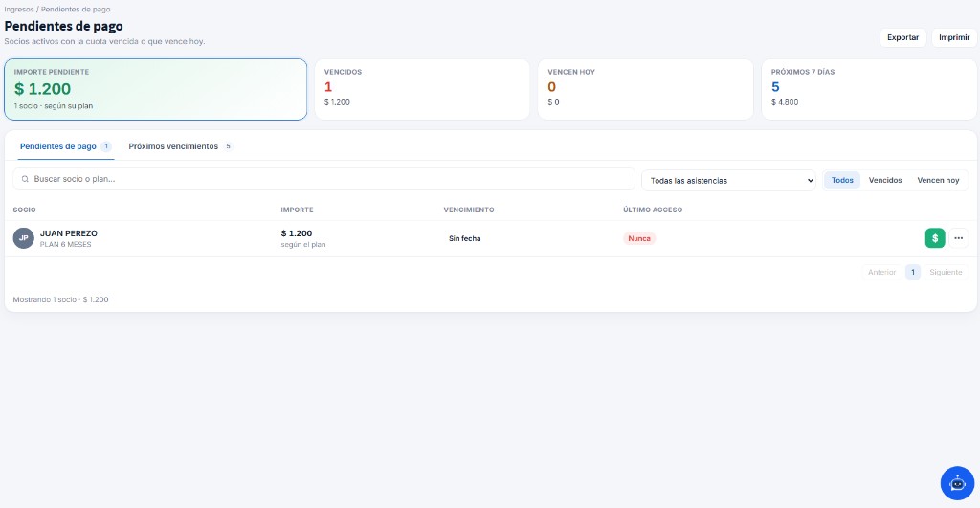Select page 1 in pagination
The height and width of the screenshot is (508, 980).
912,272
